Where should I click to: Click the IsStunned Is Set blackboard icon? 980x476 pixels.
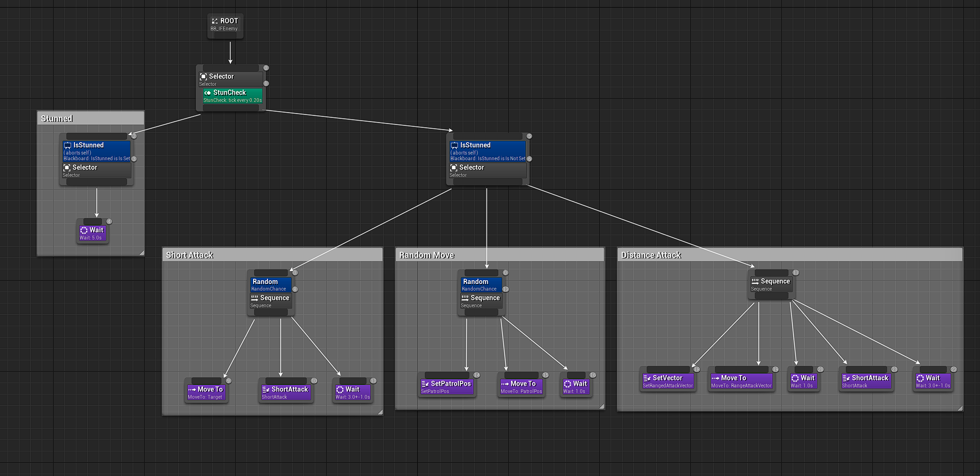pyautogui.click(x=68, y=146)
